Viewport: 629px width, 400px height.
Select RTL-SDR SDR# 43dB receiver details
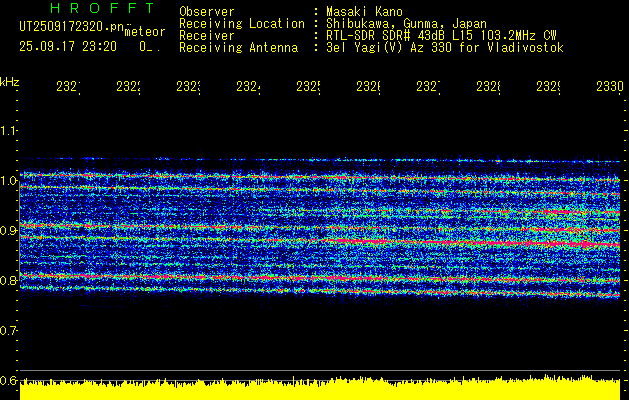[441, 36]
